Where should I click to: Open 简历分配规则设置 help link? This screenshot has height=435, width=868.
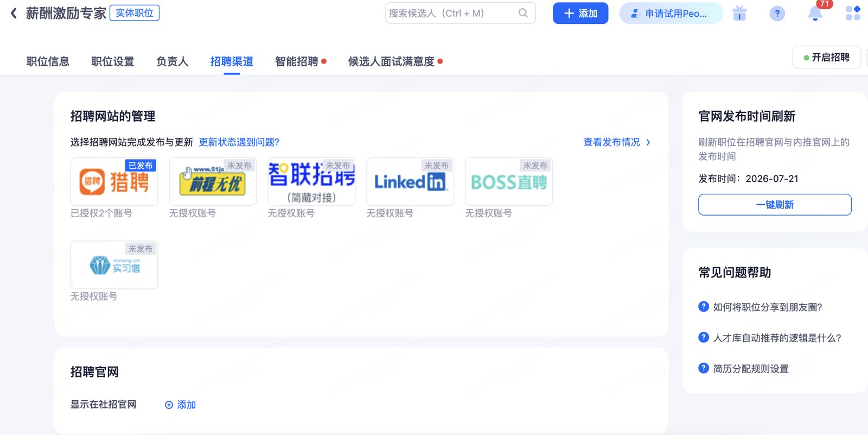coord(751,369)
